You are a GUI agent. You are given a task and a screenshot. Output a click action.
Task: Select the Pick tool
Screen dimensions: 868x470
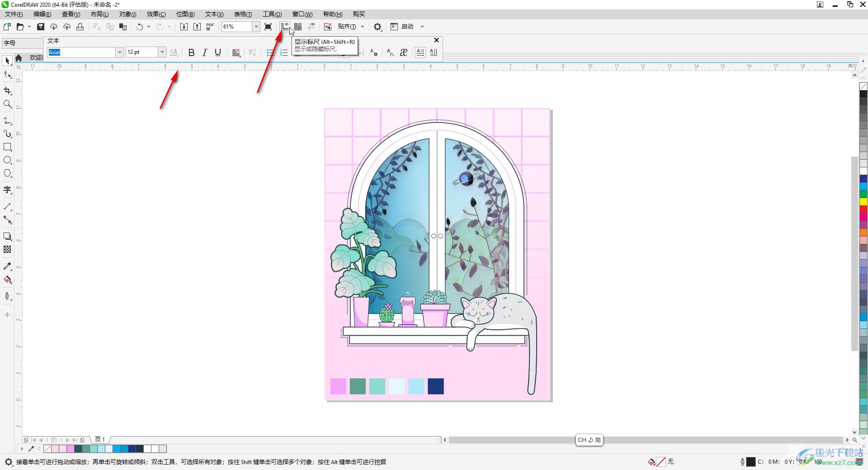[7, 61]
